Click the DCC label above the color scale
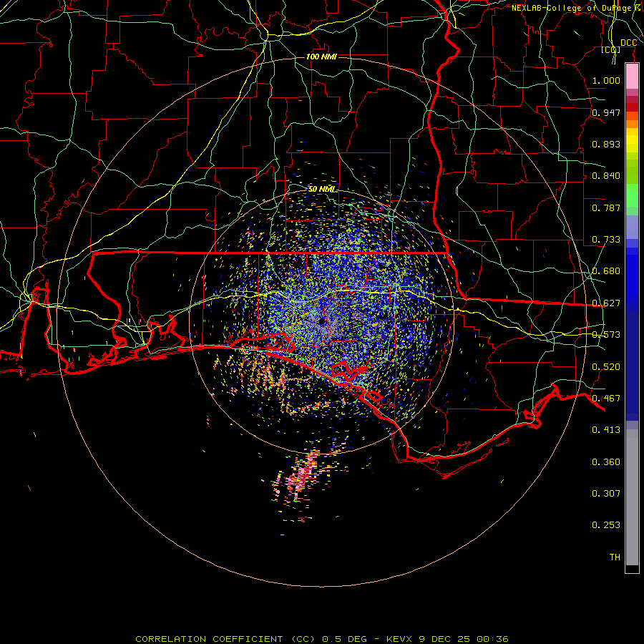The image size is (644, 644). (x=628, y=43)
